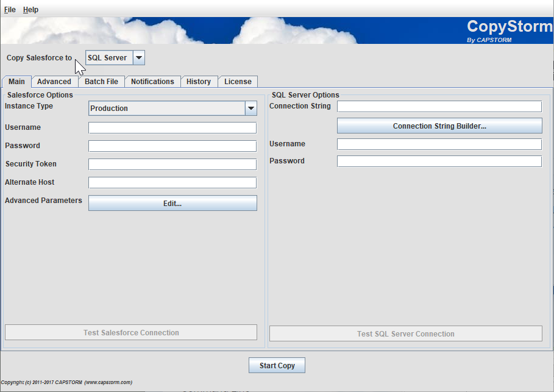Open the File menu
This screenshot has height=392, width=554.
[10, 10]
